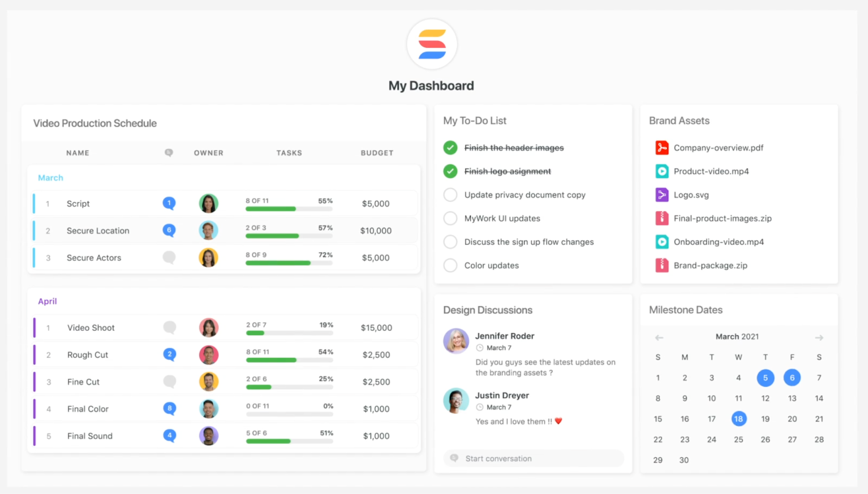Open the comment bubble on the Script row

(169, 203)
